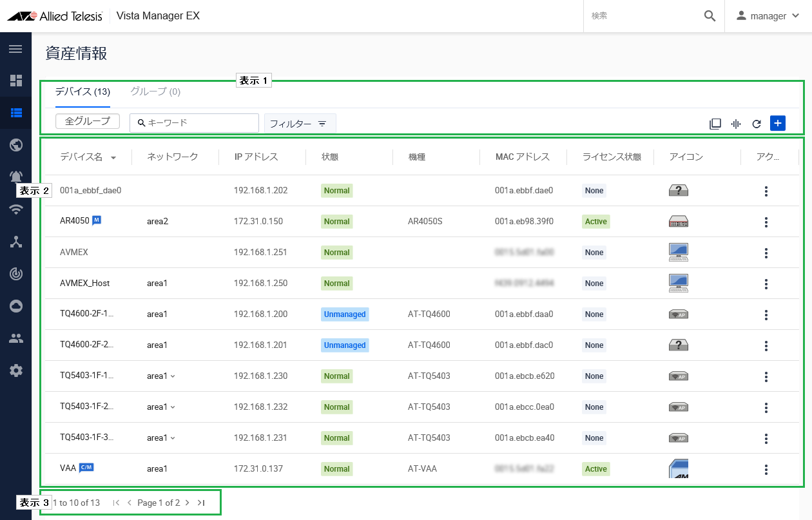This screenshot has height=520, width=812.
Task: Refresh the device list
Action: [757, 124]
